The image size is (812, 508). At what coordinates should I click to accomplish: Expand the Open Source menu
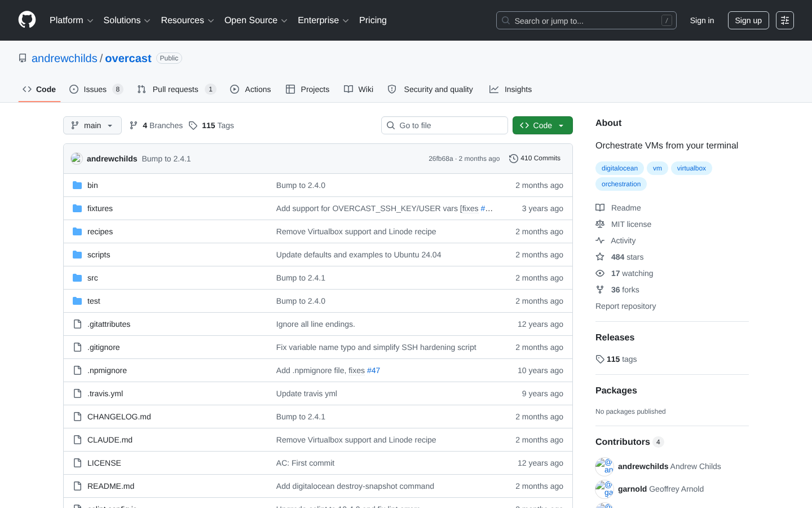pos(255,20)
